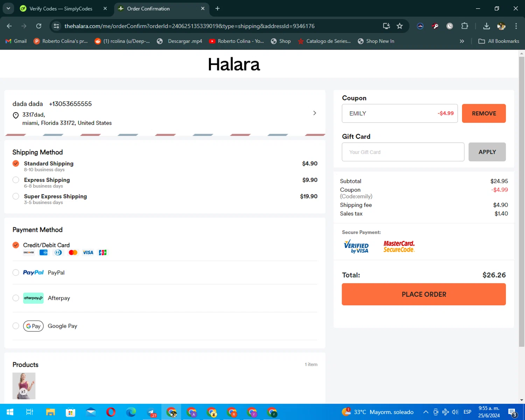Apply the gift card
This screenshot has width=525, height=420.
coord(487,152)
